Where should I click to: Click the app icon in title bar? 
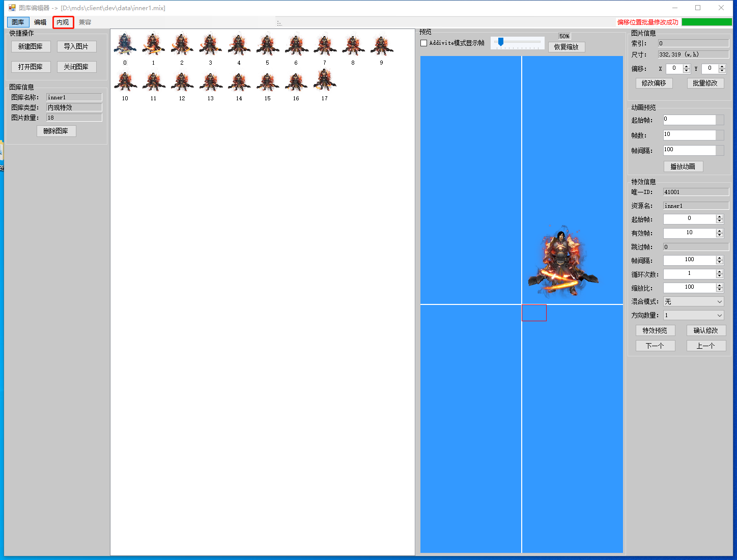click(x=12, y=8)
